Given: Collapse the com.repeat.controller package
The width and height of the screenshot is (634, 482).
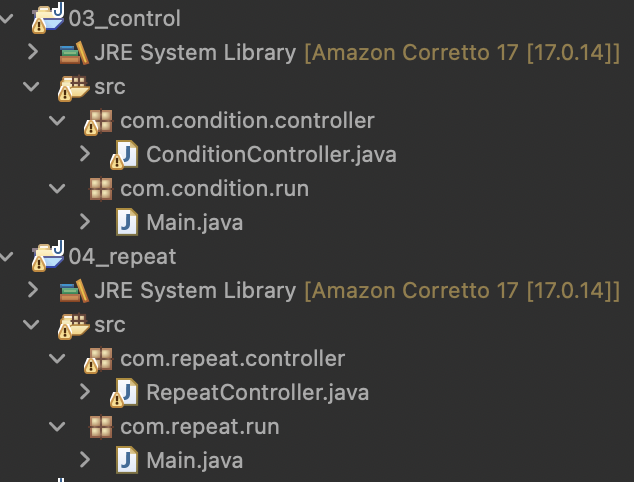Looking at the screenshot, I should pos(60,359).
